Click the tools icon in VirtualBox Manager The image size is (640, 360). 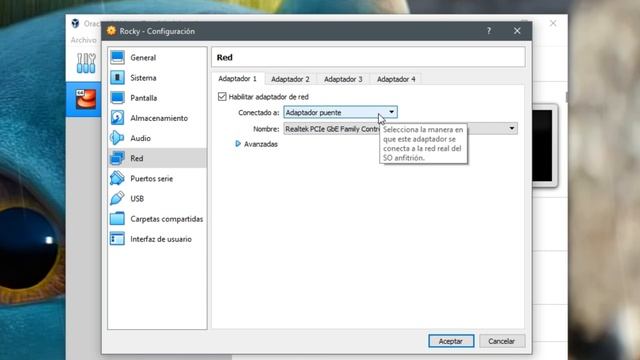[x=86, y=63]
